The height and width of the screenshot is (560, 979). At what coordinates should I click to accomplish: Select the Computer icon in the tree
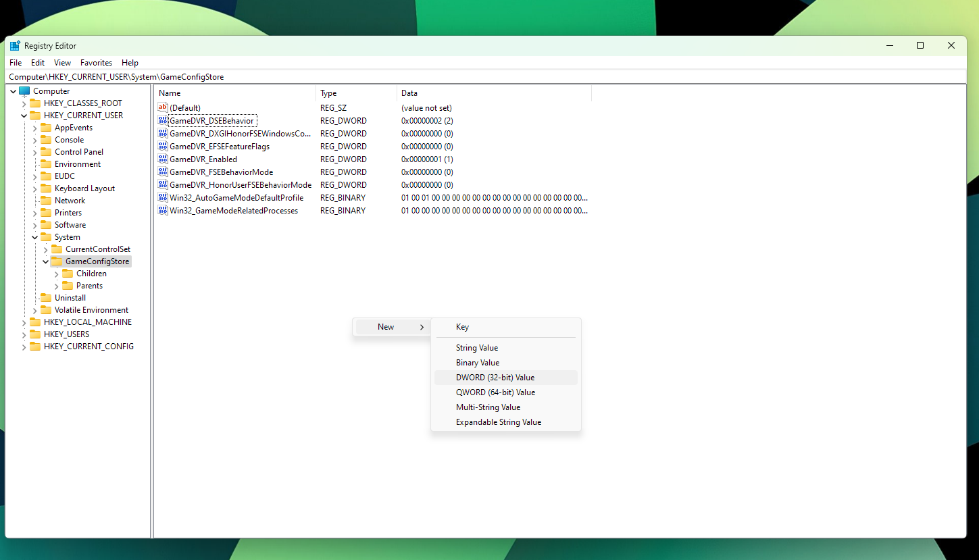[24, 91]
